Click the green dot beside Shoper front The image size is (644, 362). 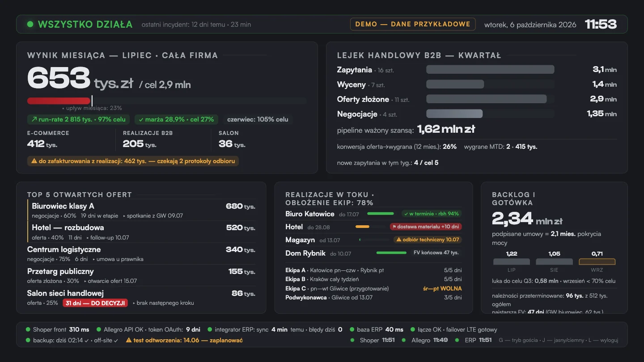click(x=28, y=330)
